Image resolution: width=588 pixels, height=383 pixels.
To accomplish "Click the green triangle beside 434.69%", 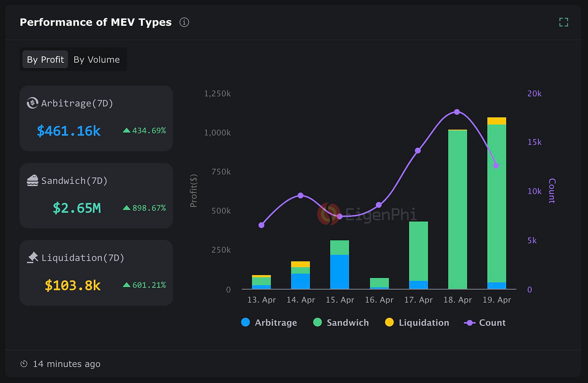I will click(126, 130).
